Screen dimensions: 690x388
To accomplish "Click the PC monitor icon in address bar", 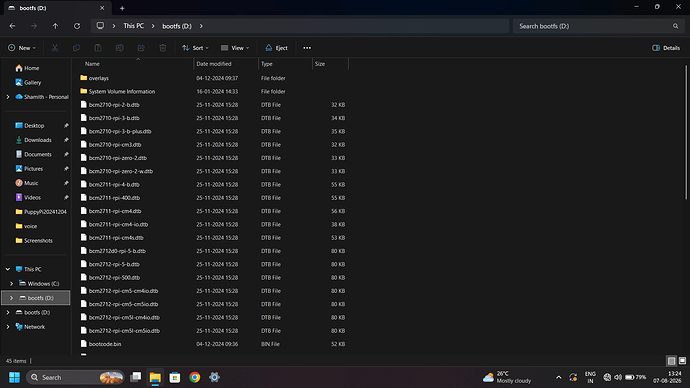I will [100, 26].
